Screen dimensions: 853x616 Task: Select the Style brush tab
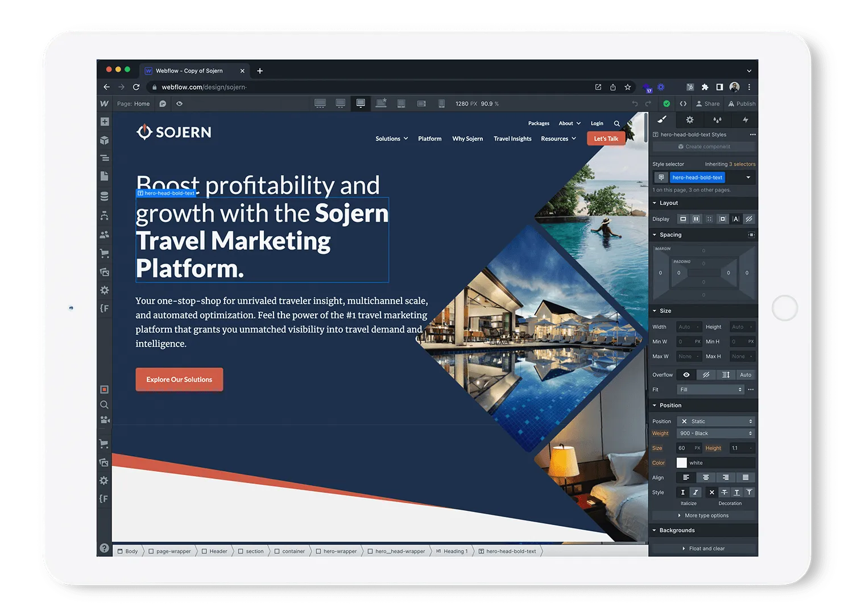click(x=662, y=120)
